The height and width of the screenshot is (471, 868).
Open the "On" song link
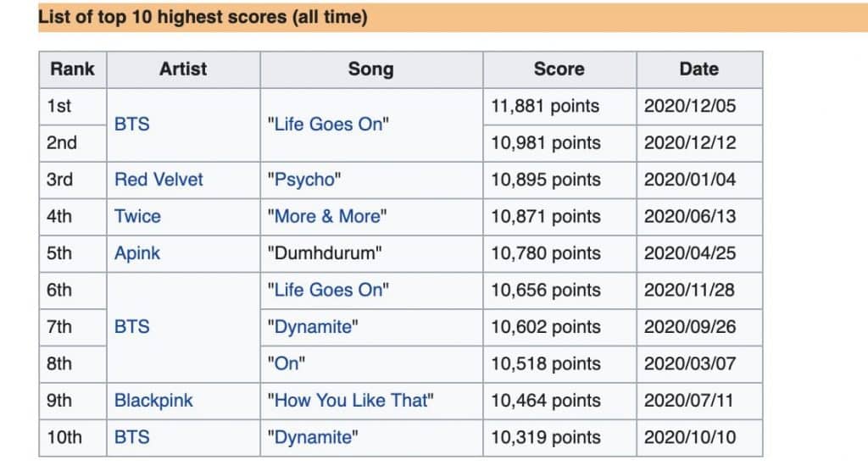click(x=287, y=363)
